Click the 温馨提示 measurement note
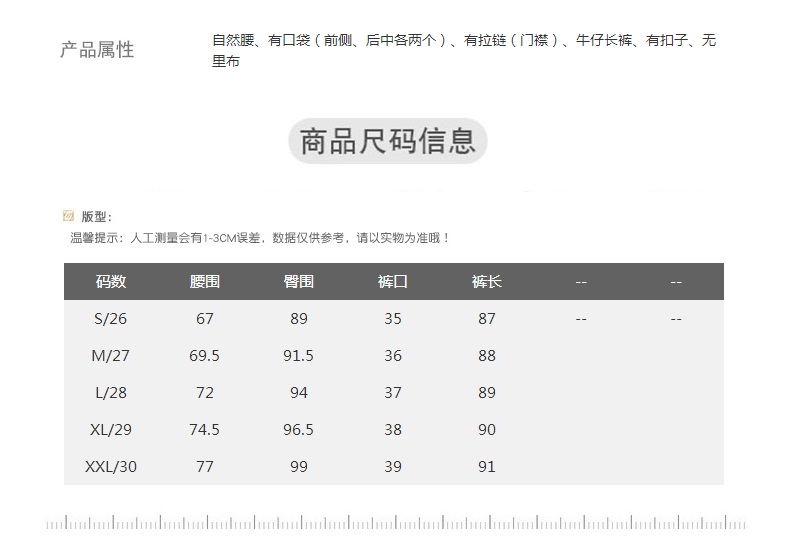The height and width of the screenshot is (549, 790). point(259,238)
